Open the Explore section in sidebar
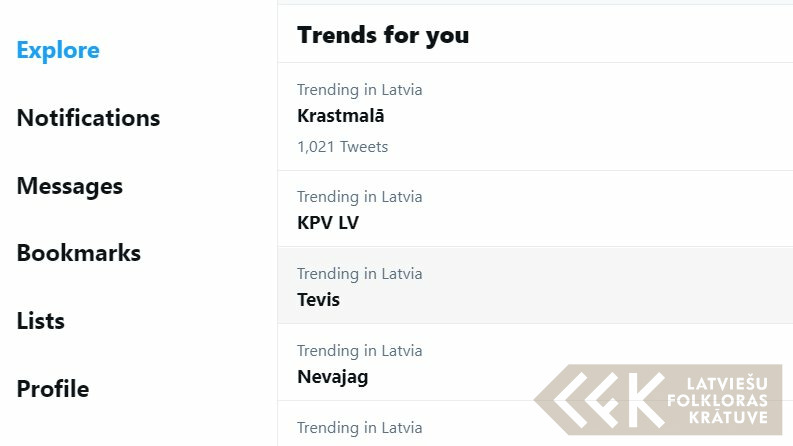 [58, 50]
